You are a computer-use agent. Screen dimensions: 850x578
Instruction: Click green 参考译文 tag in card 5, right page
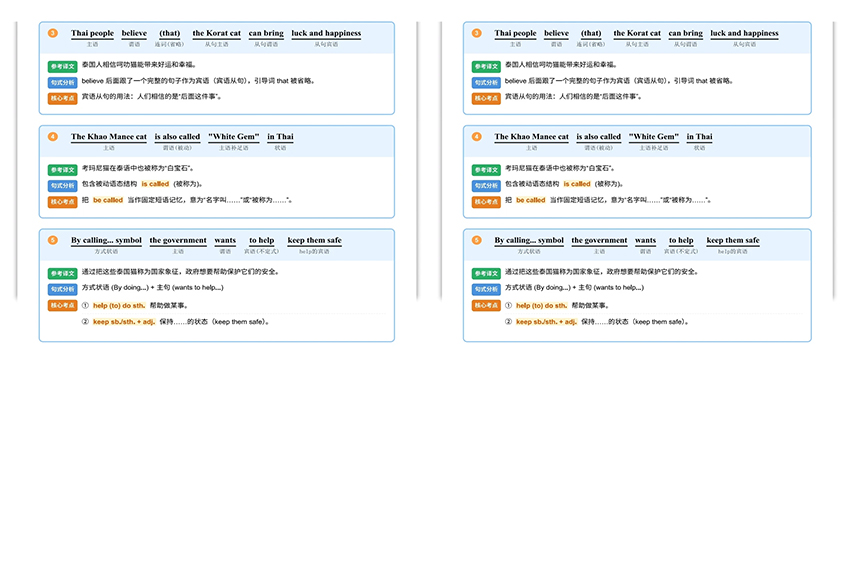[x=486, y=273]
